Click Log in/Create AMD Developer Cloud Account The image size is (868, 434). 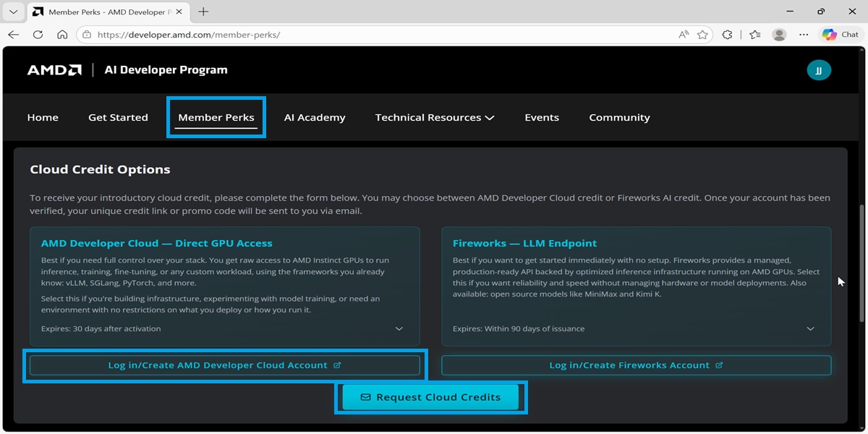[224, 365]
